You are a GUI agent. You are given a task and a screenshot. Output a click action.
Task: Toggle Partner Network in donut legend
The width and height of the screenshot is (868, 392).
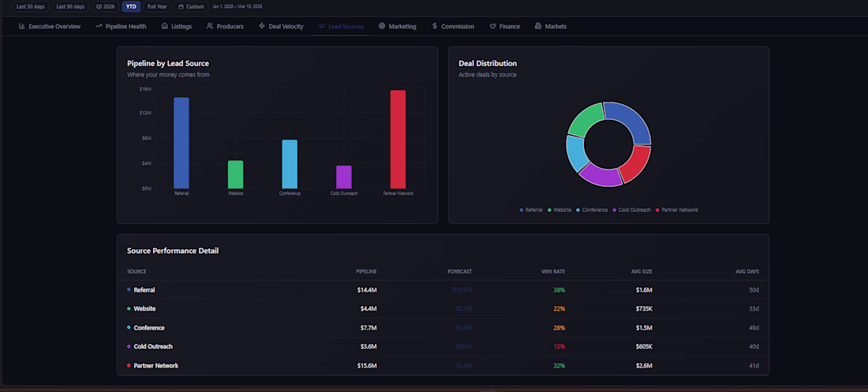677,211
